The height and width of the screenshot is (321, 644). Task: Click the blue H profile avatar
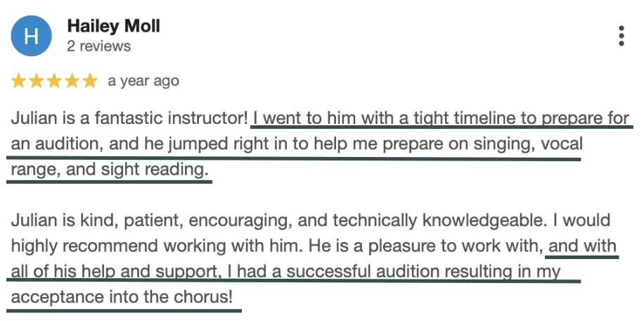[31, 36]
